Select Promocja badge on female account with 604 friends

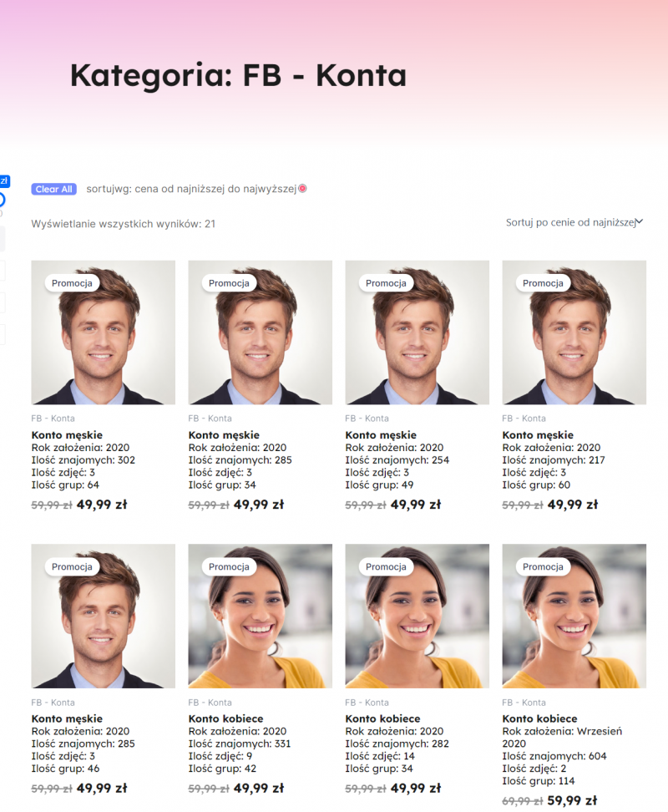(543, 566)
